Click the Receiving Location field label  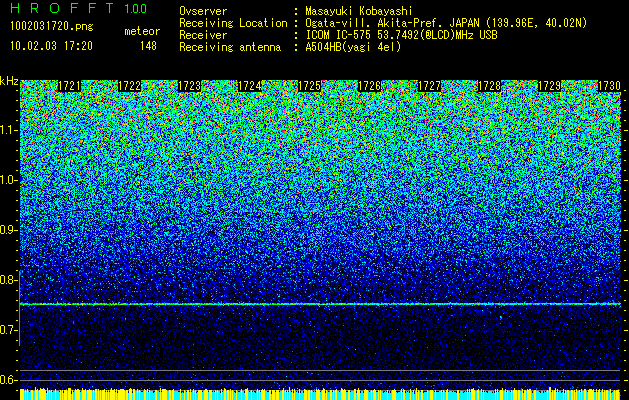pyautogui.click(x=233, y=23)
